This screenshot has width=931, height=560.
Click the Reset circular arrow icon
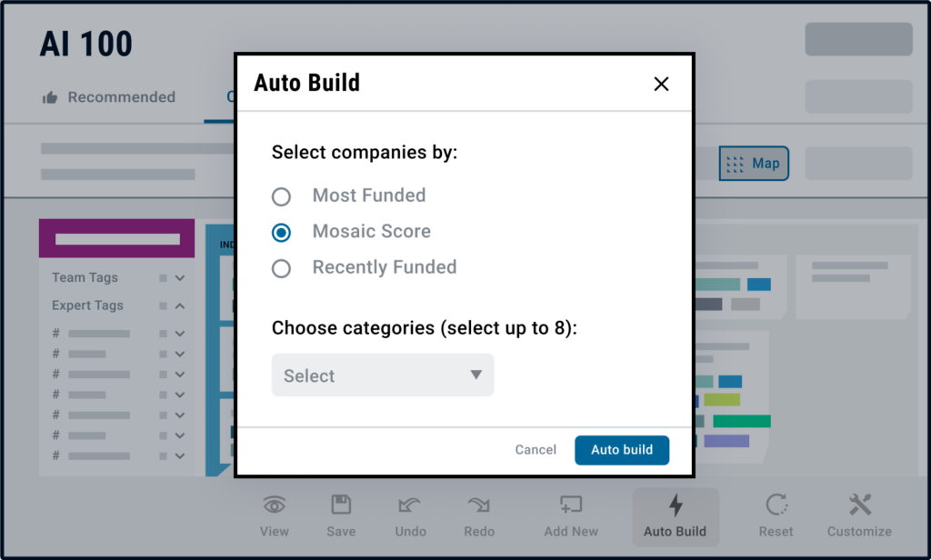tap(776, 505)
